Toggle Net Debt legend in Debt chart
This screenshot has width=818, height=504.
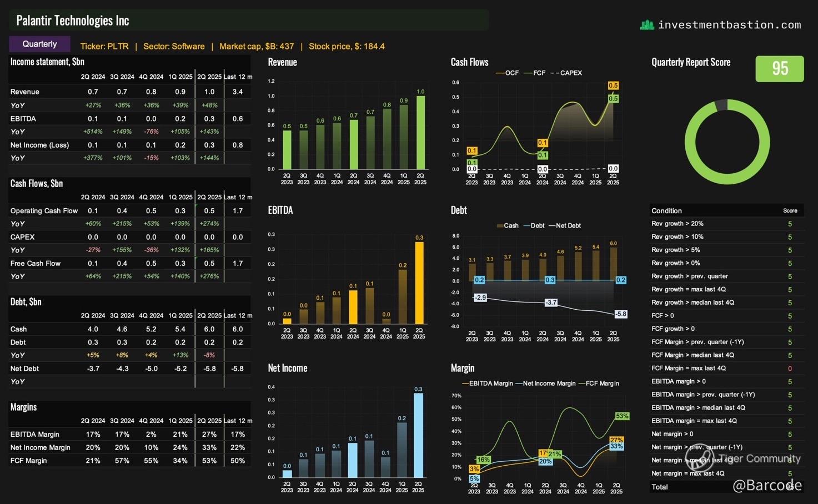point(565,225)
